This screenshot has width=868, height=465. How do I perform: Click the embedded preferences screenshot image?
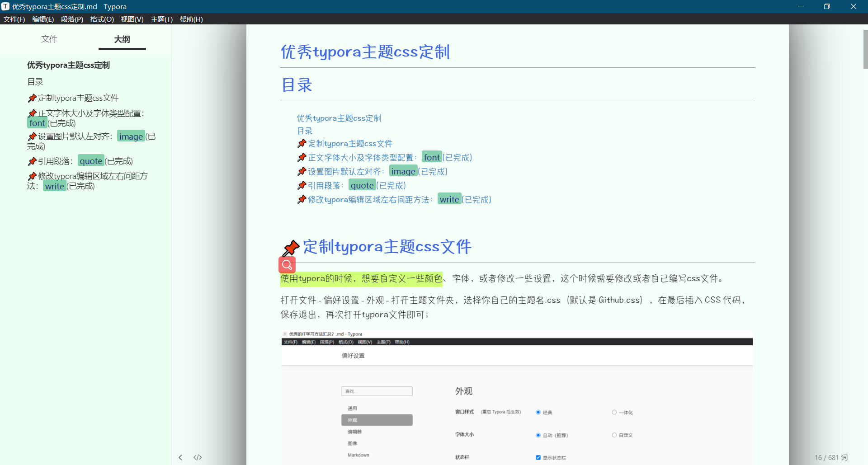pyautogui.click(x=517, y=397)
